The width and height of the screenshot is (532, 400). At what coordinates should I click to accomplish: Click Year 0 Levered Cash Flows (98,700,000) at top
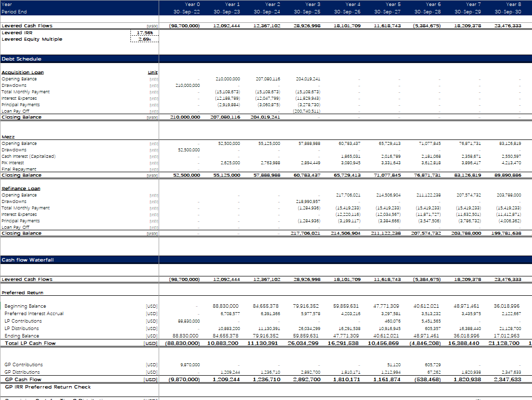coord(184,26)
